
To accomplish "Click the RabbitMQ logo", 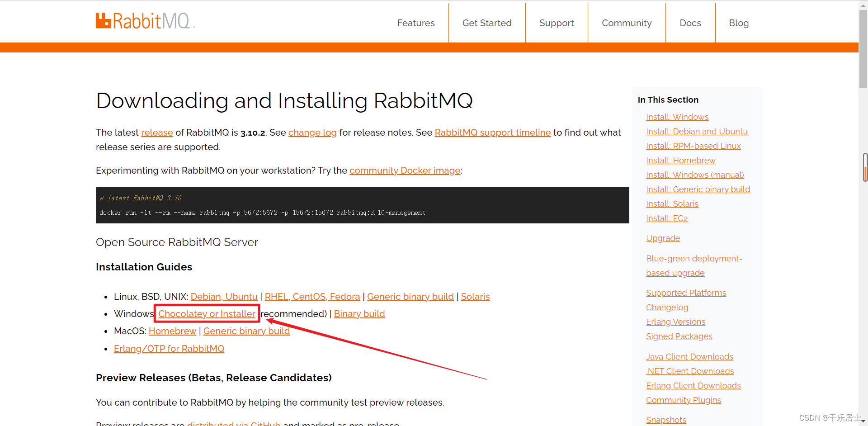I will [145, 21].
